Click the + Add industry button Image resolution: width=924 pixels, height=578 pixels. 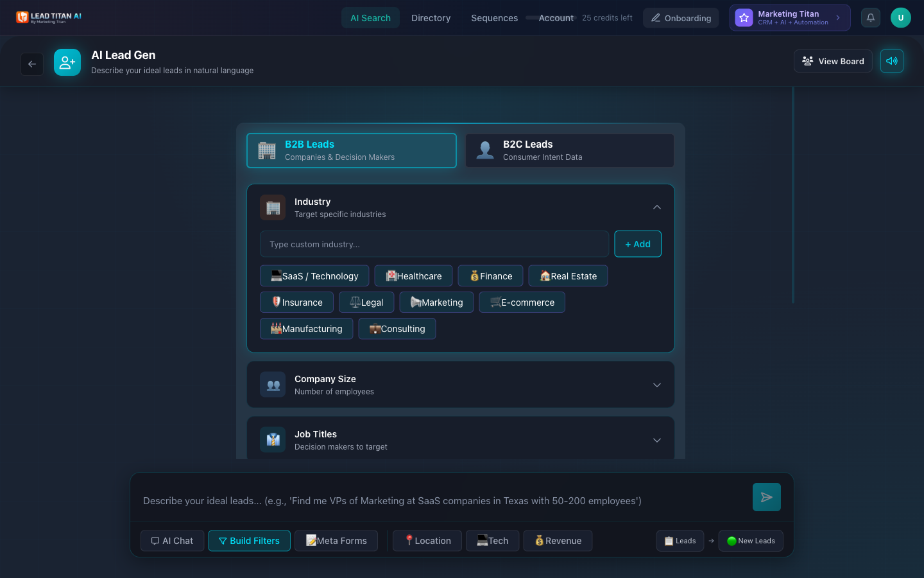click(638, 244)
